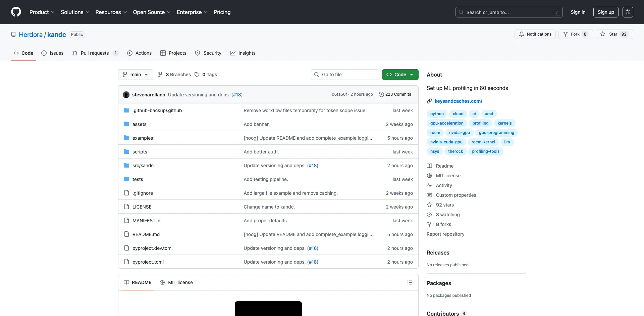The image size is (644, 316).
Task: Open the 0 Tags page
Action: [206, 75]
